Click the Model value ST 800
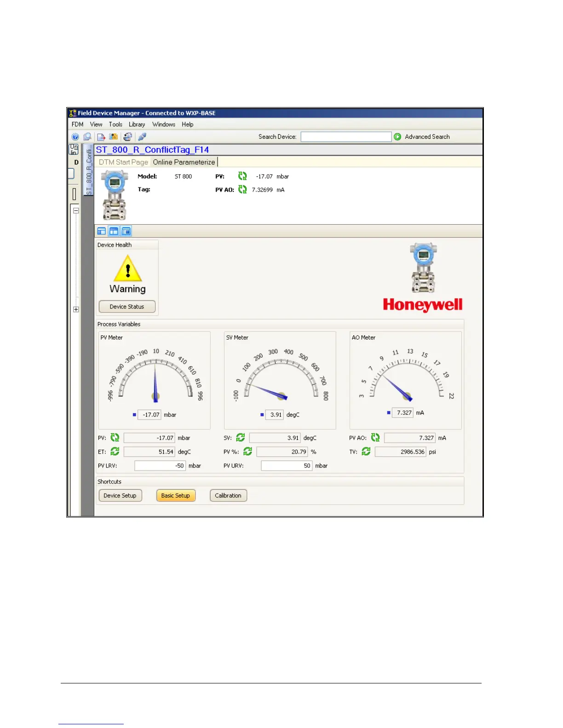This screenshot has width=563, height=728. coord(183,176)
